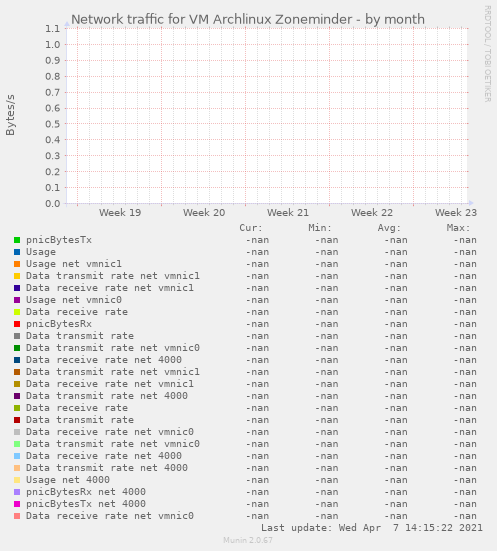The height and width of the screenshot is (551, 497).
Task: Click the 'Usage net vmnic0' legend label
Action: 74,300
